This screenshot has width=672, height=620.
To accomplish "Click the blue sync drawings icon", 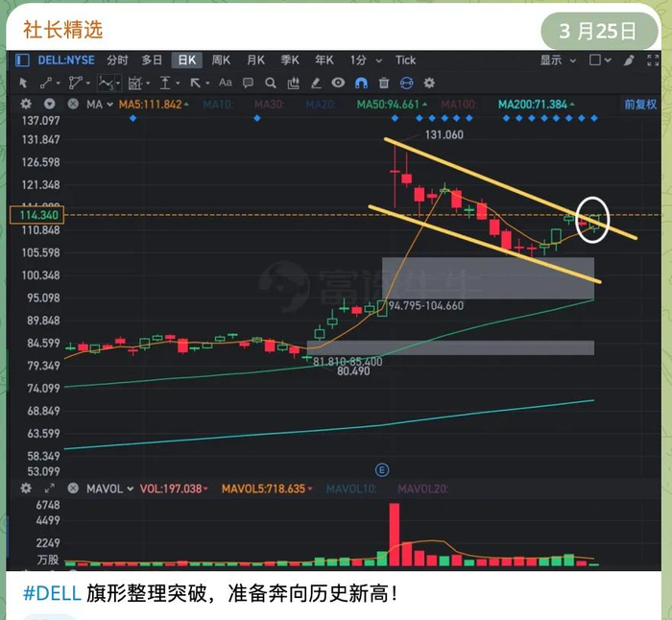I will coord(407,83).
